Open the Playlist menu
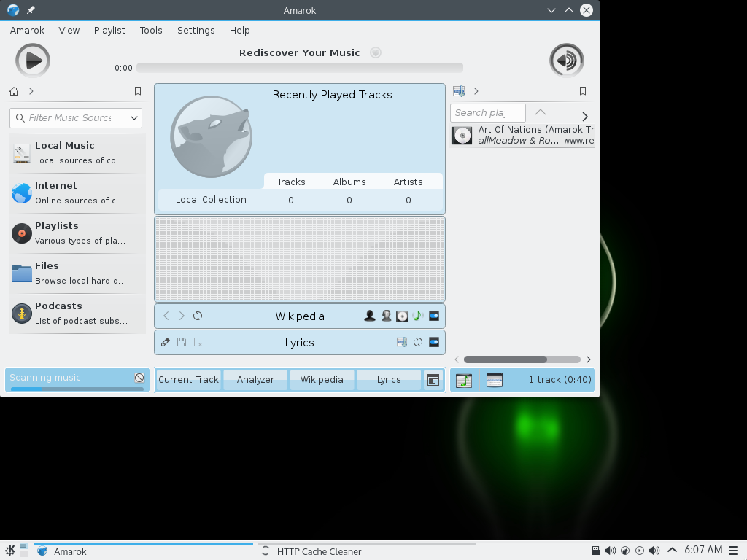 tap(109, 31)
